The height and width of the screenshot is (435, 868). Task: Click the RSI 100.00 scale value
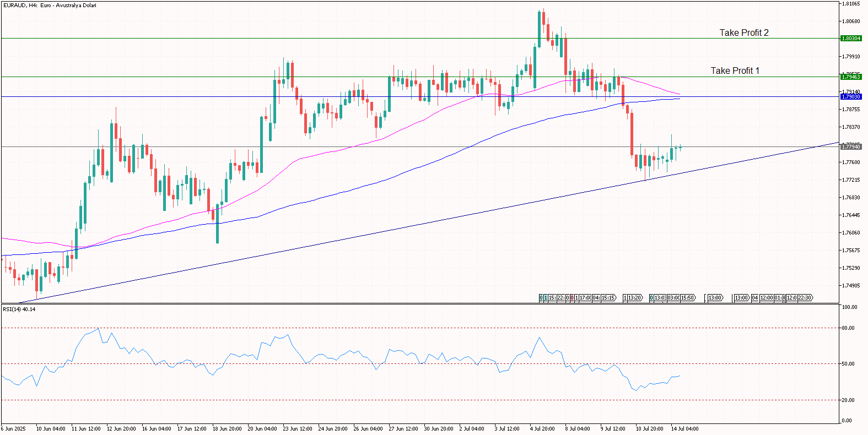click(850, 307)
